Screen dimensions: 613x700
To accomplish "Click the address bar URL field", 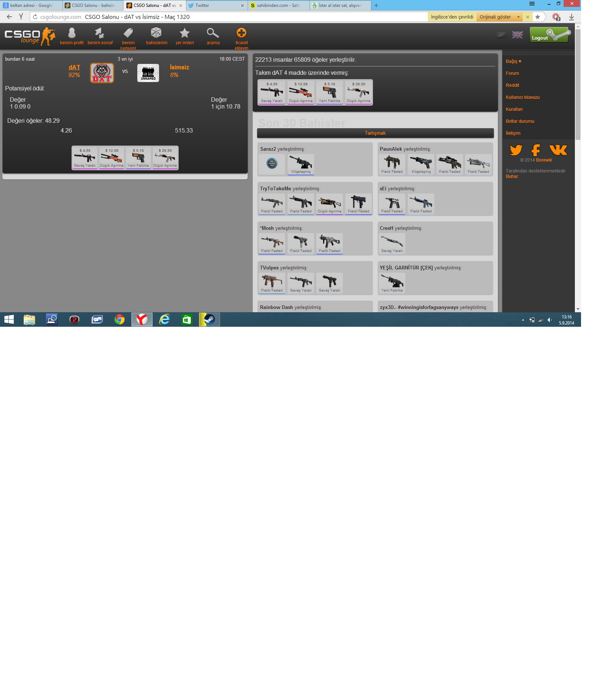I will [229, 17].
